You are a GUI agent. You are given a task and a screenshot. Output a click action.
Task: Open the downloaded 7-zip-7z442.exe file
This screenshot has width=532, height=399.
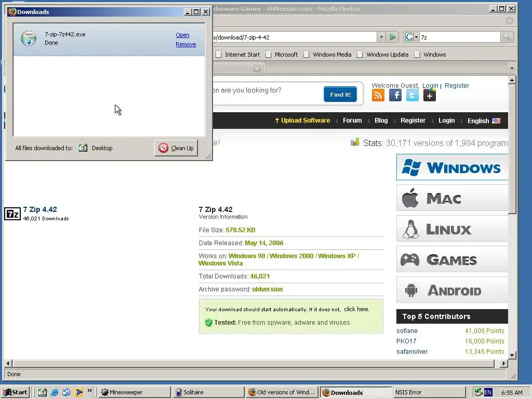coord(182,35)
